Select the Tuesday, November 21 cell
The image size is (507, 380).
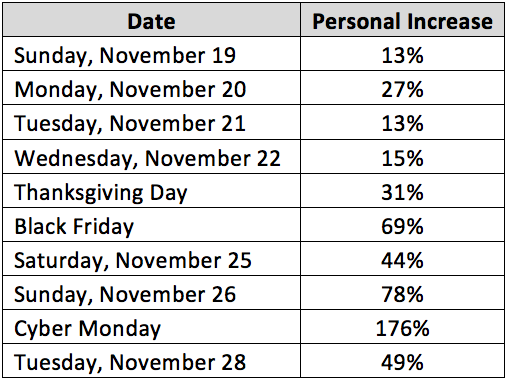click(151, 122)
